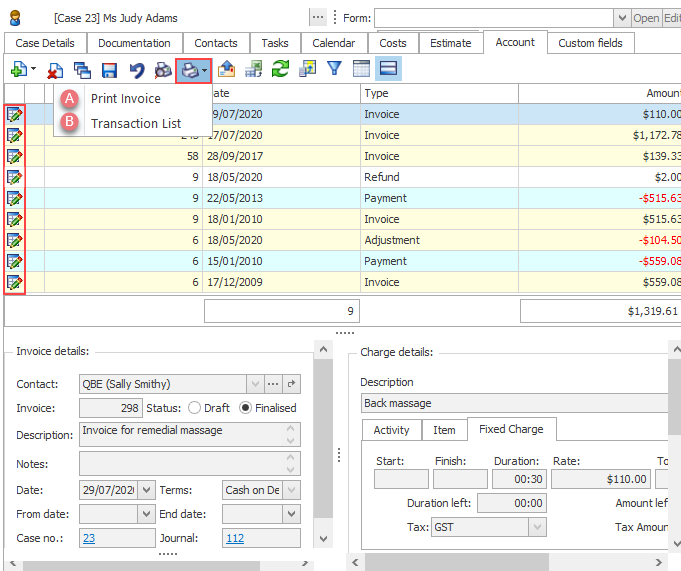Switch to the Documentation tab
Viewport: 681px width, 571px height.
[x=134, y=43]
